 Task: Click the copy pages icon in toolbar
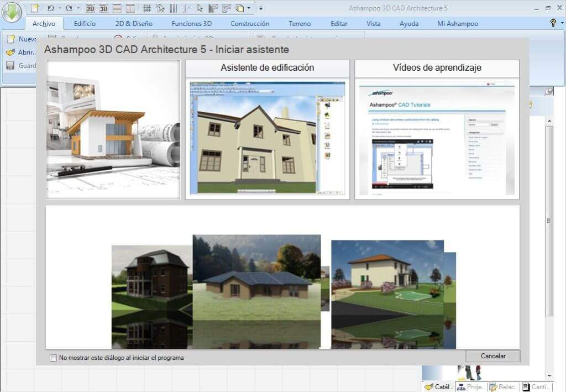tap(240, 8)
